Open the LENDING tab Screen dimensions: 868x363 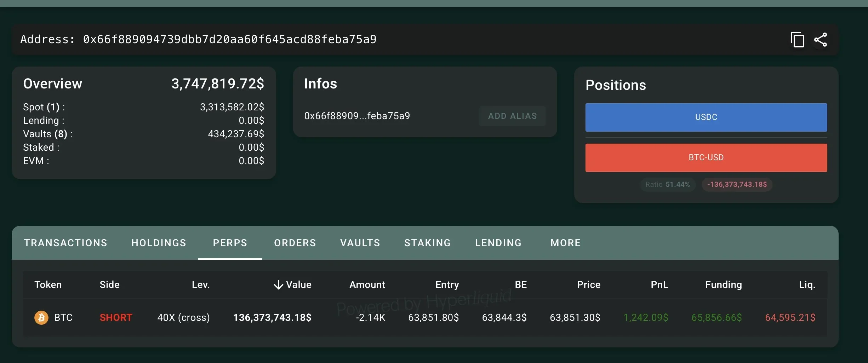[x=498, y=243]
